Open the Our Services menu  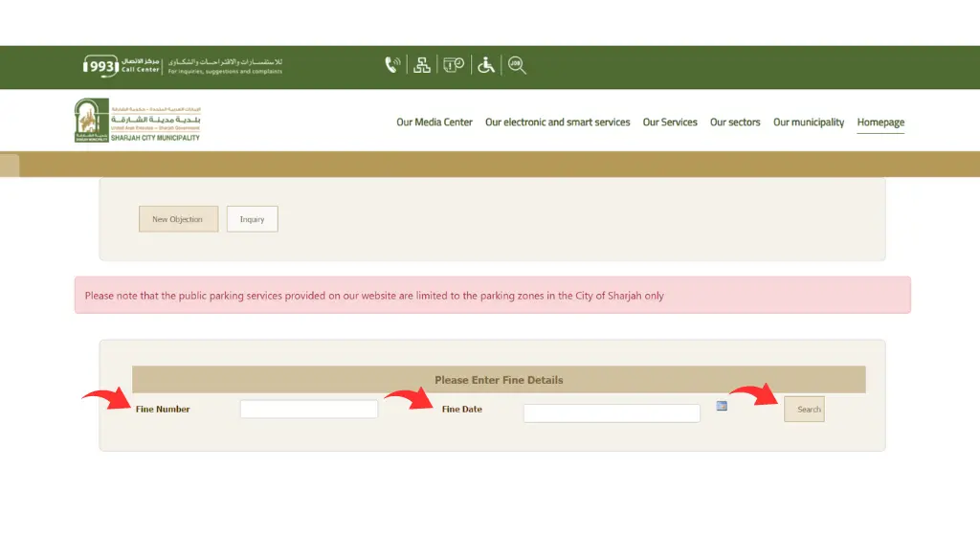pyautogui.click(x=670, y=122)
